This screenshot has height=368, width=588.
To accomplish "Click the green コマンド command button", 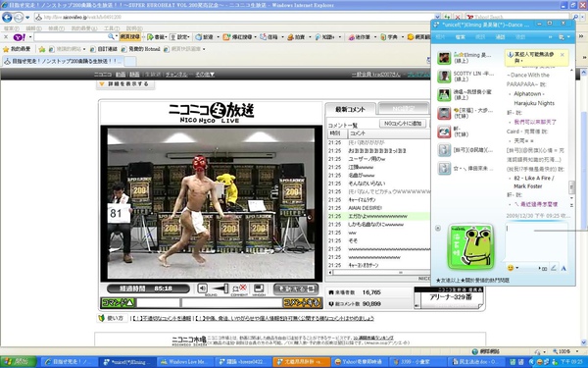I will [118, 302].
